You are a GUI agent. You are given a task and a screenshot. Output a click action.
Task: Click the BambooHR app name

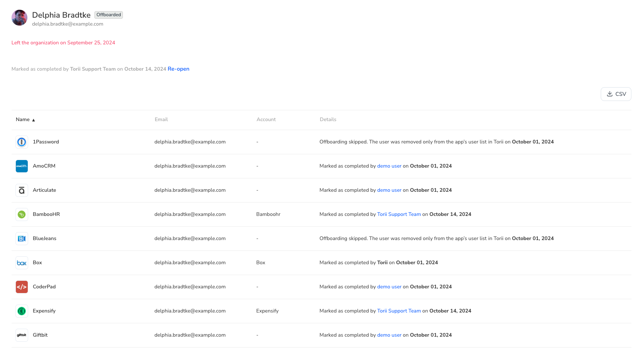point(46,214)
